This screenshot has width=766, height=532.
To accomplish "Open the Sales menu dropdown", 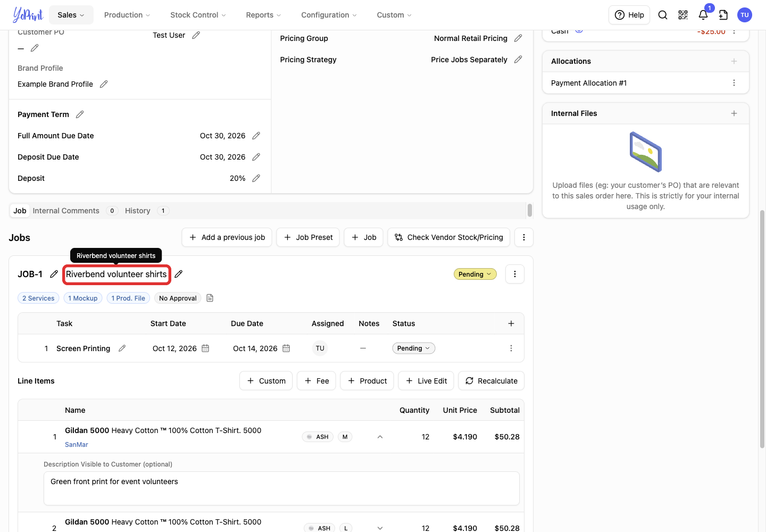I will (71, 15).
